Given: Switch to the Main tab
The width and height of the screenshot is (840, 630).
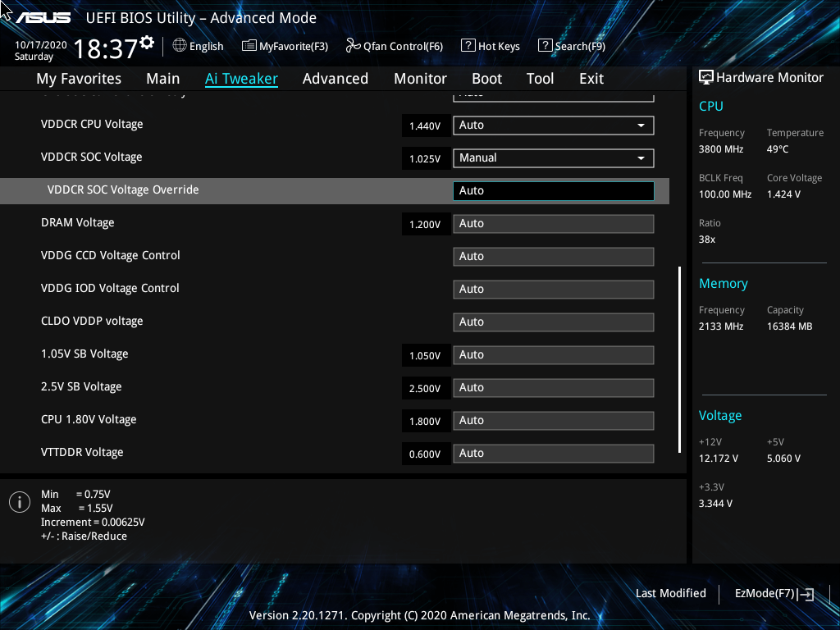Looking at the screenshot, I should click(x=163, y=79).
